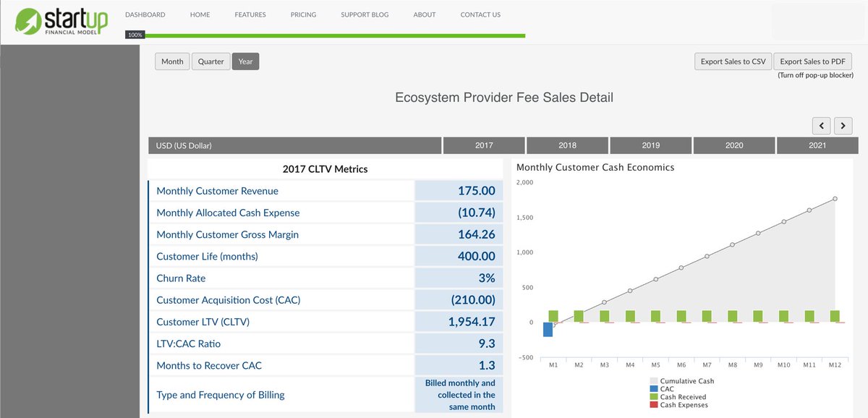
Task: Click the 164.26 gross margin value
Action: (477, 234)
